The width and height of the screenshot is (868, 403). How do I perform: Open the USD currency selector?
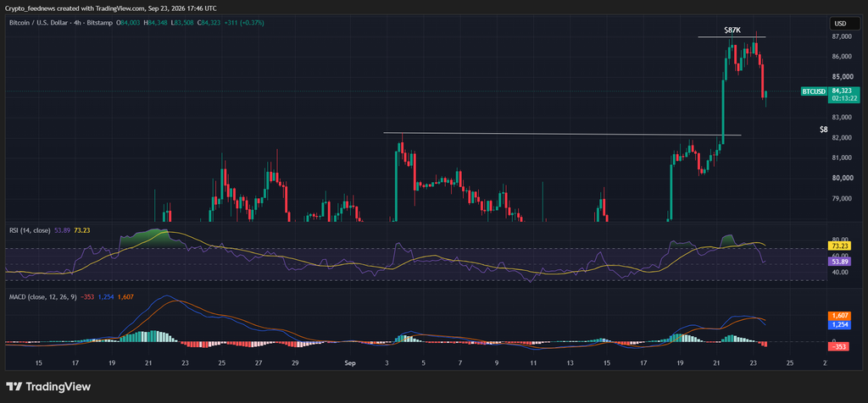[x=844, y=24]
